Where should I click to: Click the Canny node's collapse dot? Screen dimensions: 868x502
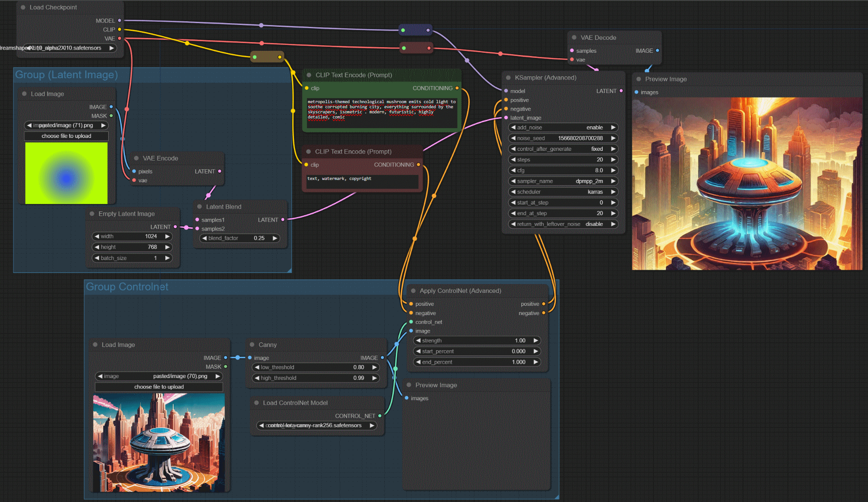coord(252,345)
